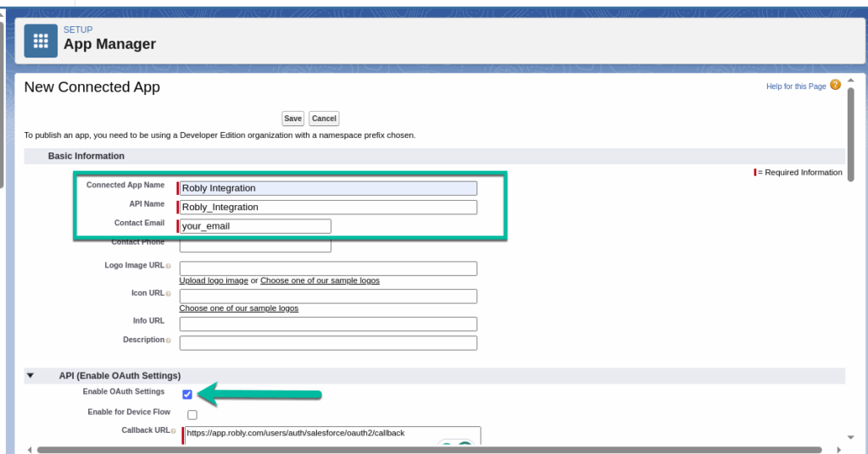The height and width of the screenshot is (454, 868).
Task: Focus the Contact Phone field
Action: pyautogui.click(x=255, y=246)
